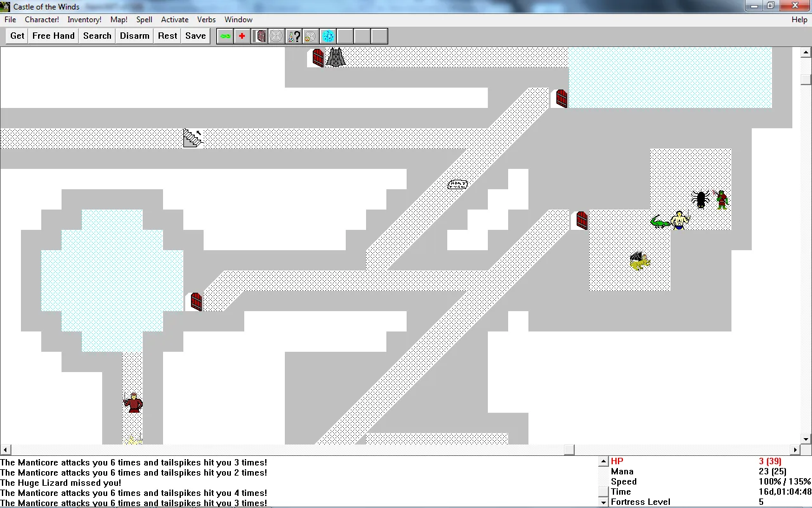Click the message log scroll up arrow
Viewport: 812px width, 508px height.
603,462
